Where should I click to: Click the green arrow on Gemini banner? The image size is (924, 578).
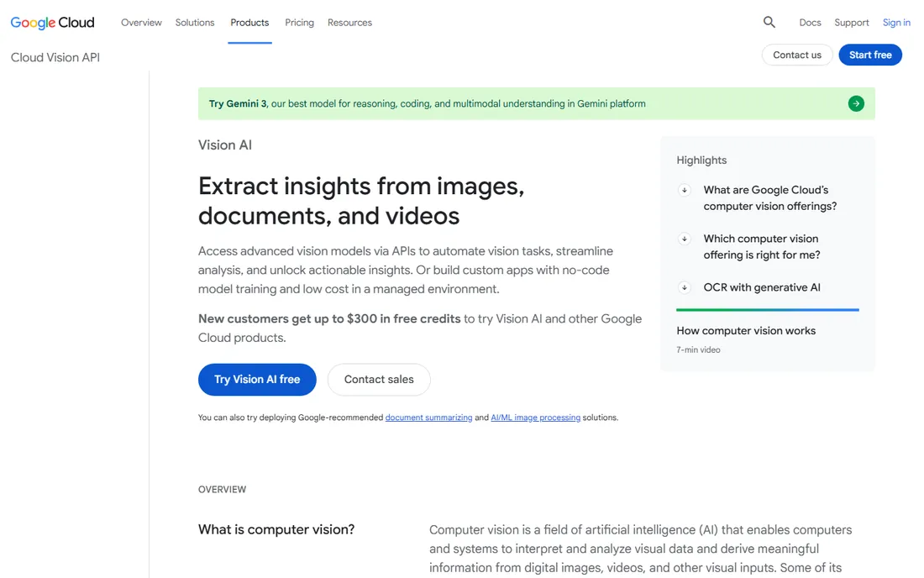tap(856, 103)
